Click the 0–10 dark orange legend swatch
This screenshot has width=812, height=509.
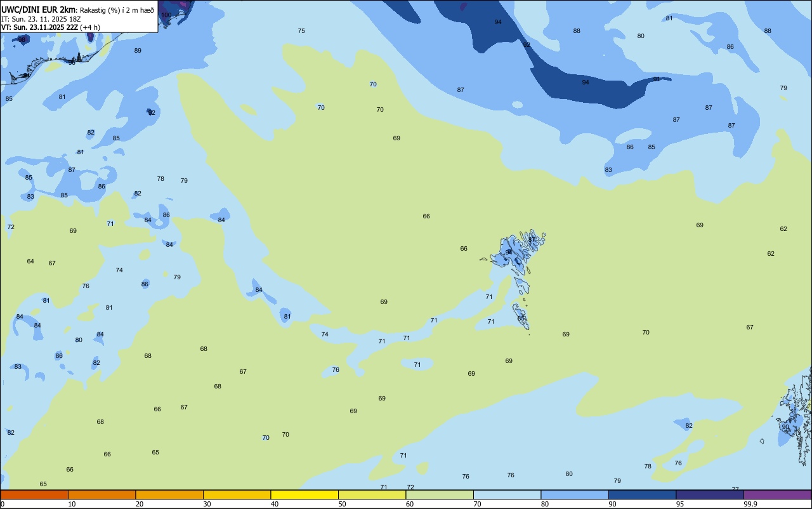pyautogui.click(x=34, y=494)
